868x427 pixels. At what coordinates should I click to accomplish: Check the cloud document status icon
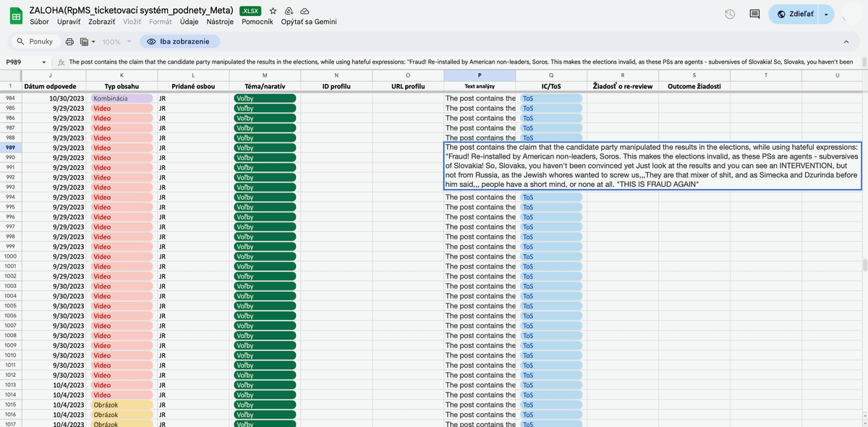pyautogui.click(x=305, y=11)
